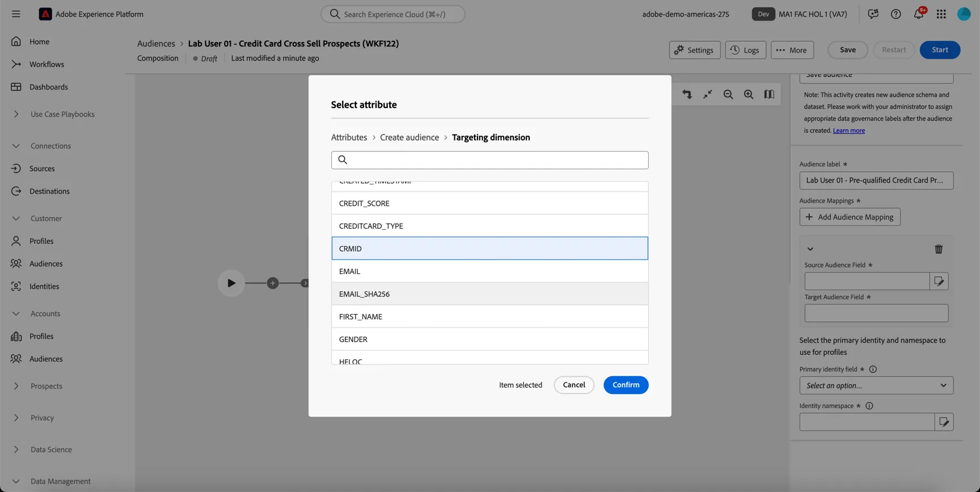The width and height of the screenshot is (980, 492).
Task: Collapse the audience mapping chevron
Action: (810, 249)
